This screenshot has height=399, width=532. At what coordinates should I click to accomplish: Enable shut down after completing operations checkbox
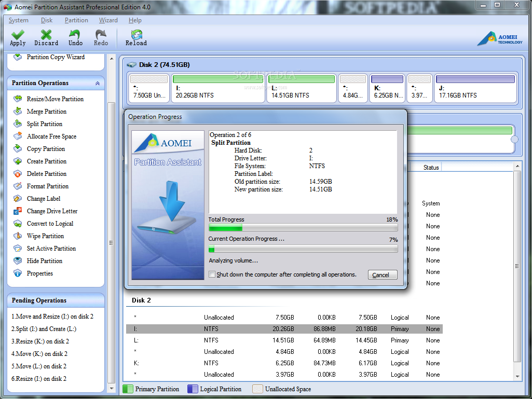click(212, 274)
